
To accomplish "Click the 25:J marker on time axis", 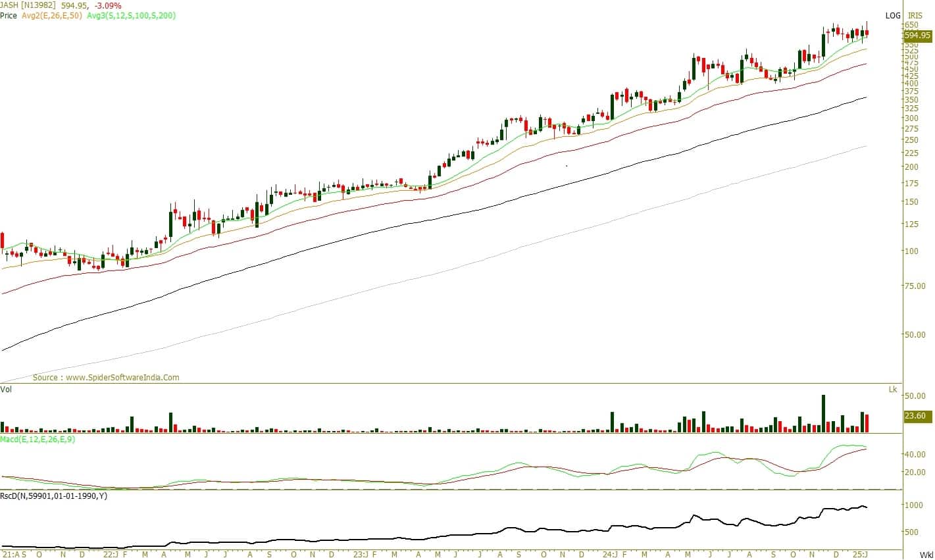I will tap(860, 555).
